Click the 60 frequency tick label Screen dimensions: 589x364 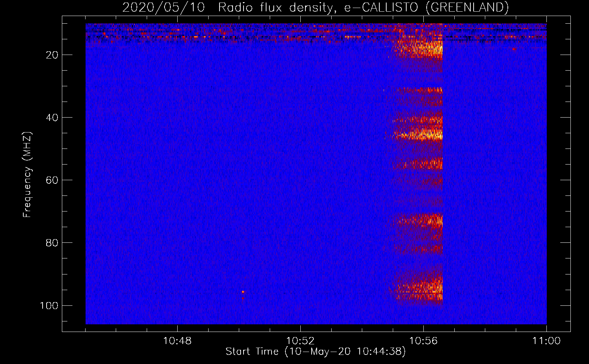point(52,180)
